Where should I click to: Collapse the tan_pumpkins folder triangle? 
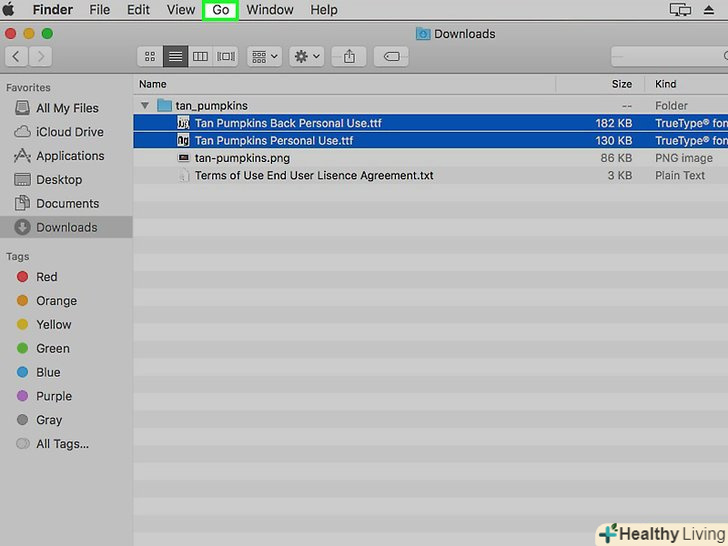click(x=145, y=106)
